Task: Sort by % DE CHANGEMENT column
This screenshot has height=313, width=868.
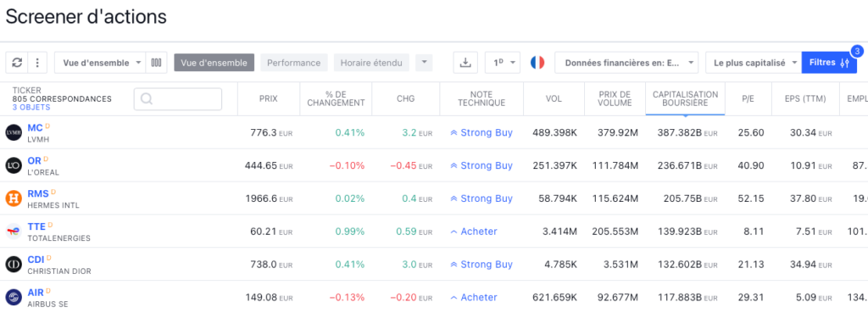Action: (x=336, y=98)
